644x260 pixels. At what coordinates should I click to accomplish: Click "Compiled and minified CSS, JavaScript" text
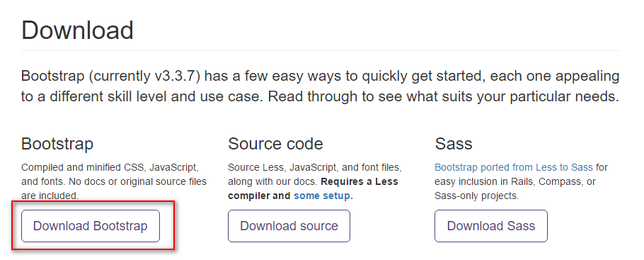(110, 167)
